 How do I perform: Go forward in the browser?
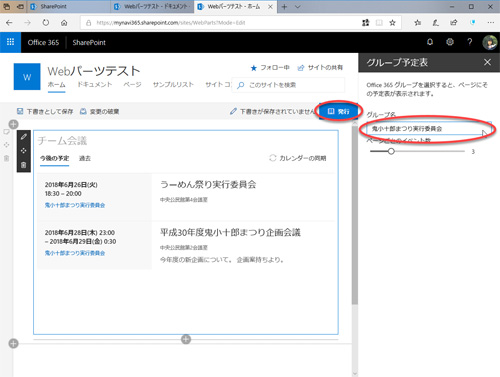[28, 23]
